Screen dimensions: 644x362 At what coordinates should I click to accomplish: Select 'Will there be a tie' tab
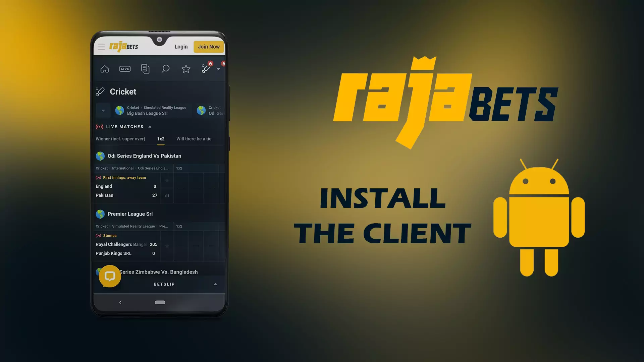click(194, 139)
